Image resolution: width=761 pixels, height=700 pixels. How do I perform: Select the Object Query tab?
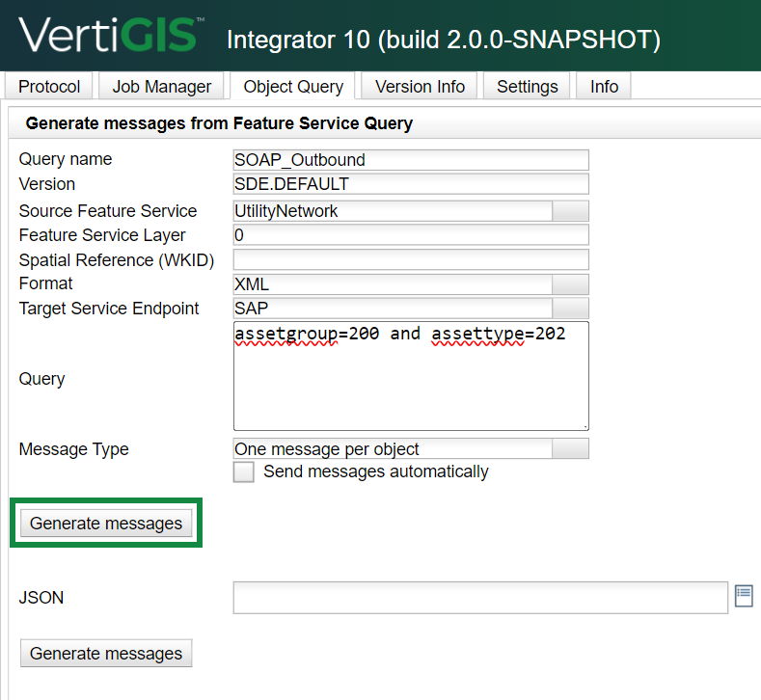pos(293,87)
